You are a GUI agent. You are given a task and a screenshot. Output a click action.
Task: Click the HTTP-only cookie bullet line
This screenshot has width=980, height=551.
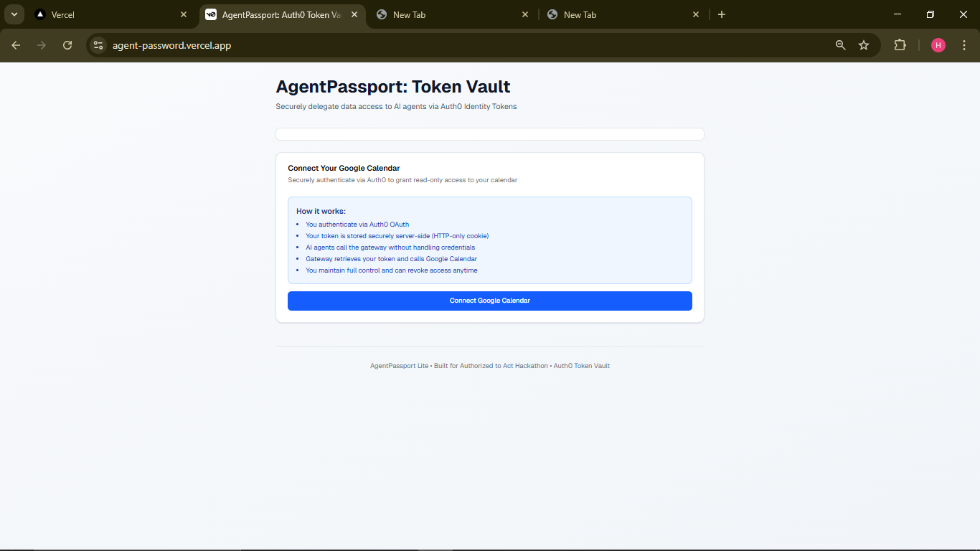coord(397,236)
